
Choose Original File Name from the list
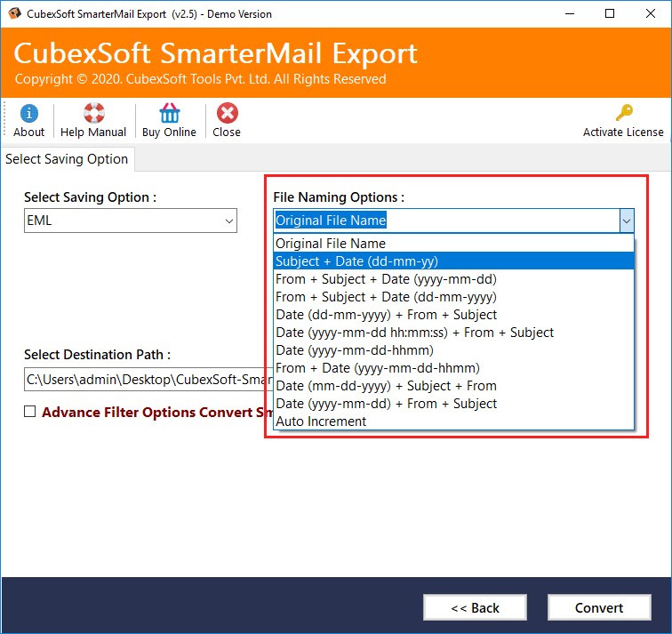[453, 244]
